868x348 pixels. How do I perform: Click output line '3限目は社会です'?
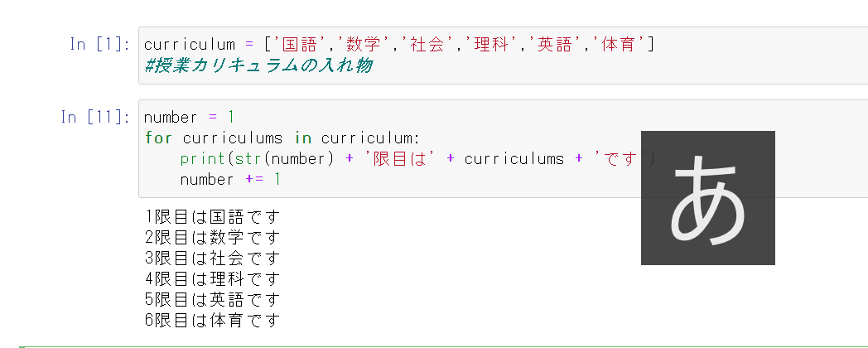click(212, 258)
